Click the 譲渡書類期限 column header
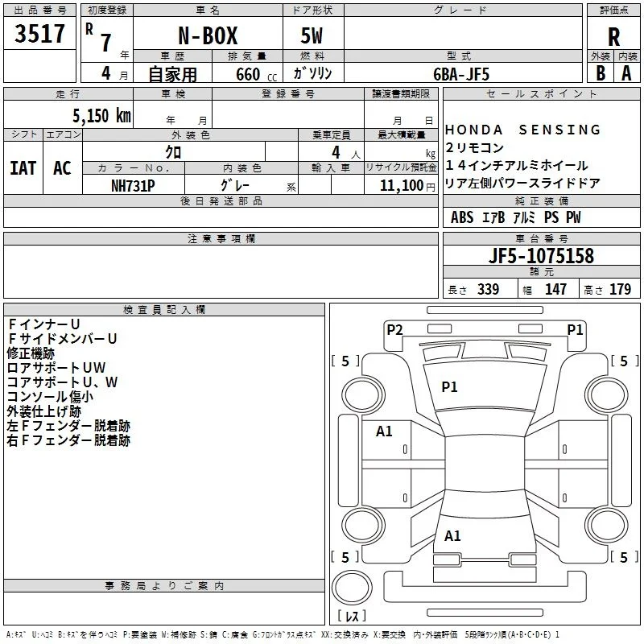644x644 pixels. coord(401,93)
